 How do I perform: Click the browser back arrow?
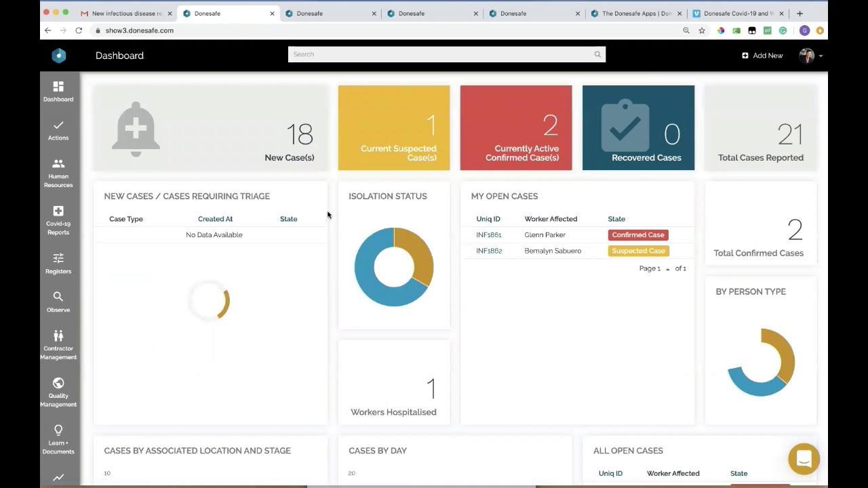pos(47,30)
